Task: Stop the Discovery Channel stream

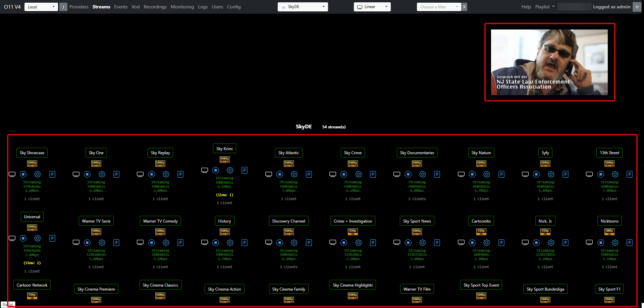Action: pyautogui.click(x=280, y=242)
